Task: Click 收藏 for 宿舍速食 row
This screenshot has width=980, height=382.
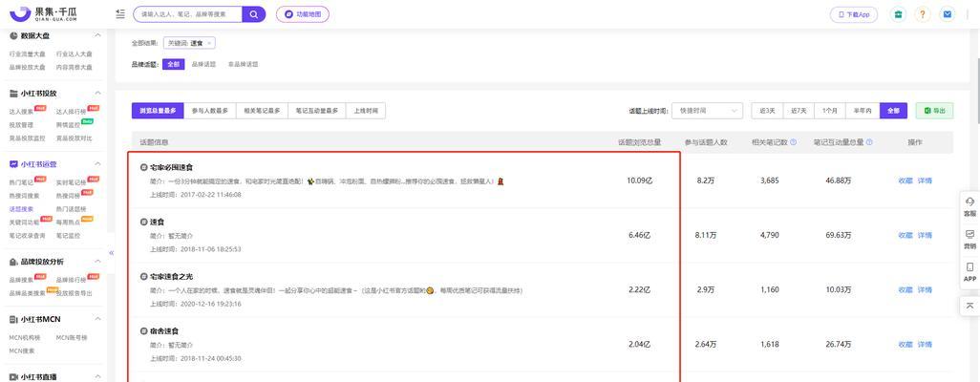Action: tap(905, 345)
